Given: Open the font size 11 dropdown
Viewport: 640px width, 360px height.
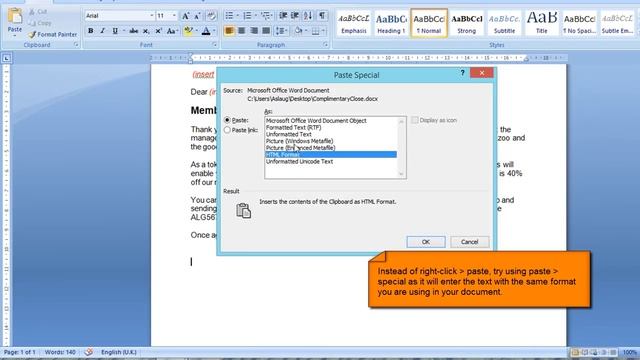Looking at the screenshot, I should tap(174, 16).
